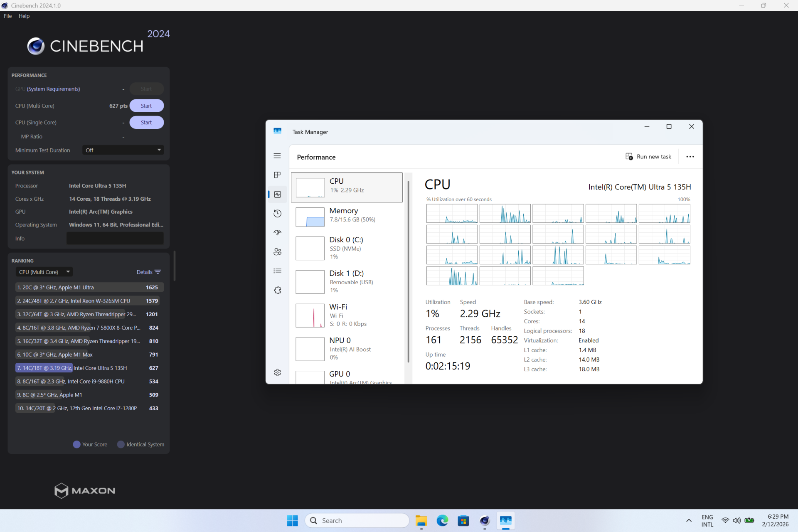Select ranking row Apple M1 Ultra 1625
Screen dimensions: 798x532
tap(89, 287)
